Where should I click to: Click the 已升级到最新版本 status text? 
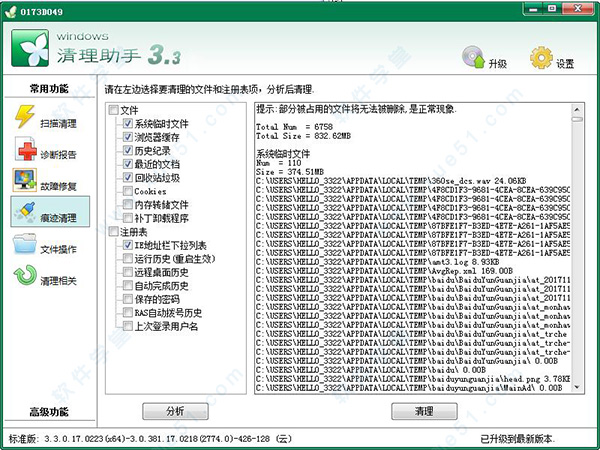point(517,439)
